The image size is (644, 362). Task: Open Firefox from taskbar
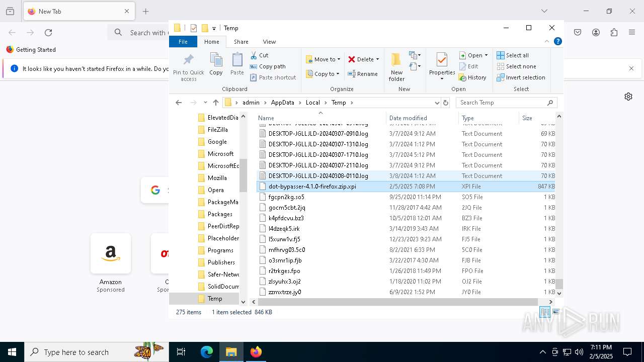256,352
